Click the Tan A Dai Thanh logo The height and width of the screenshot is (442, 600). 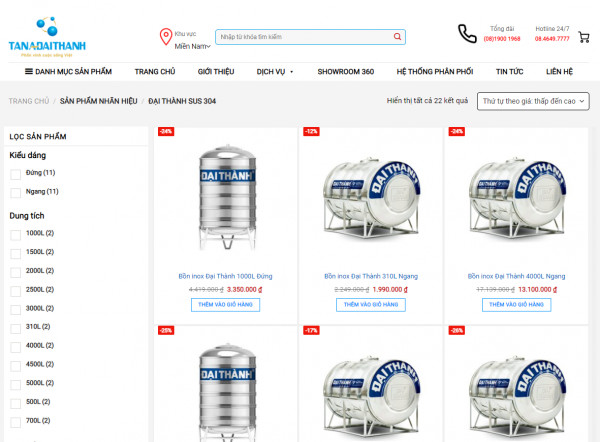pos(47,37)
